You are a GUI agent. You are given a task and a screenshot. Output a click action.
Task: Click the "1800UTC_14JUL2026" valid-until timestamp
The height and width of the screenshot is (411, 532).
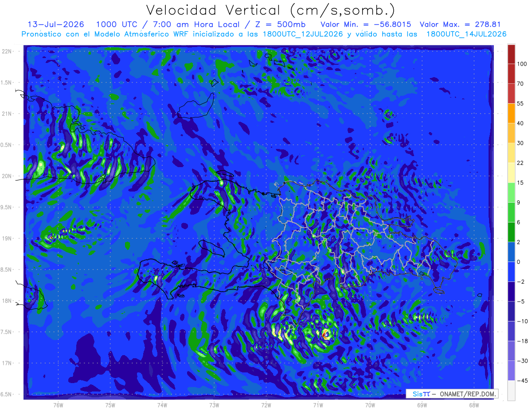466,34
